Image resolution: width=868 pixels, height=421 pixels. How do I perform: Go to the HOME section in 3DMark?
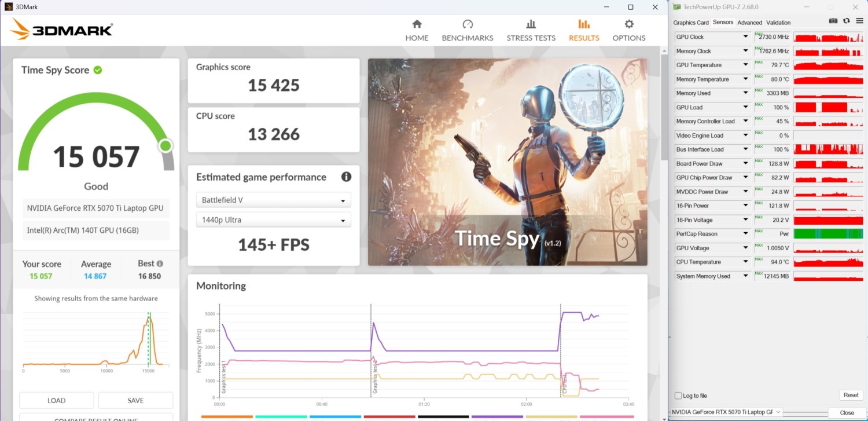(x=417, y=31)
